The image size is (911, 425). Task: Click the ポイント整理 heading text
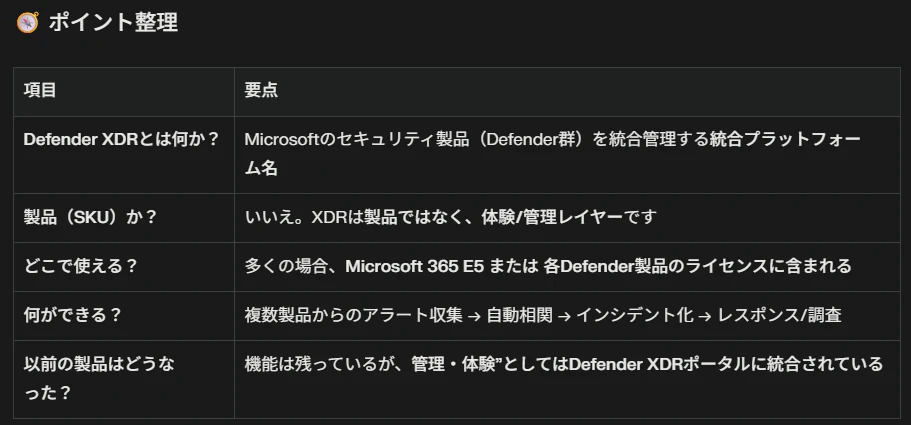point(113,23)
